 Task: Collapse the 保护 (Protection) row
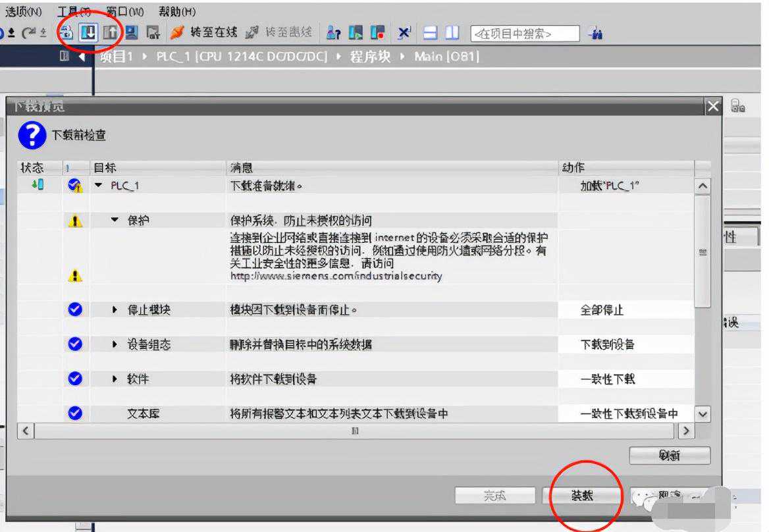point(115,221)
